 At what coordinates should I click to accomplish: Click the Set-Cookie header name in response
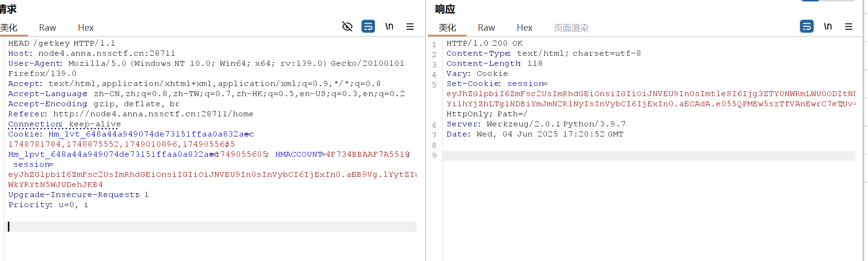pos(473,84)
